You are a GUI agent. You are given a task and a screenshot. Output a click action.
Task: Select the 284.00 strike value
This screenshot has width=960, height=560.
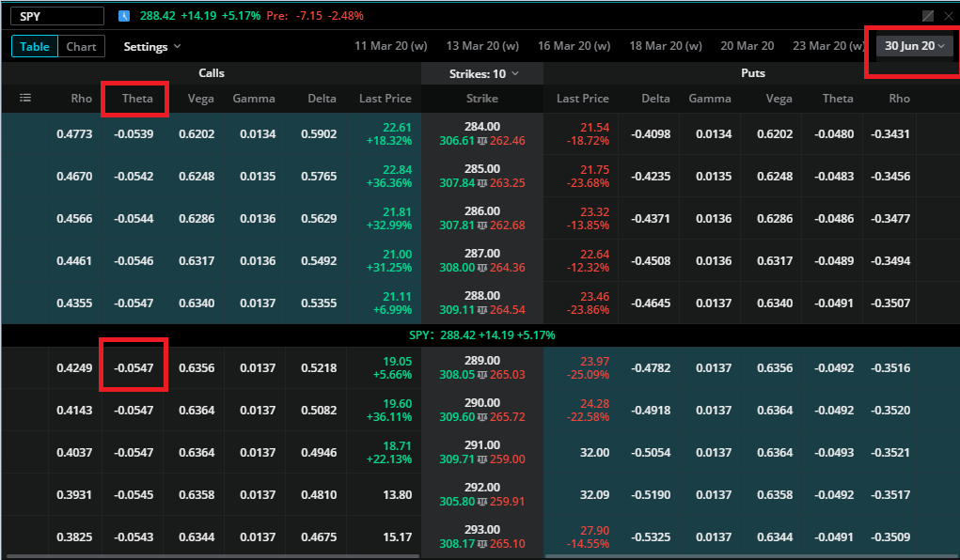[481, 127]
